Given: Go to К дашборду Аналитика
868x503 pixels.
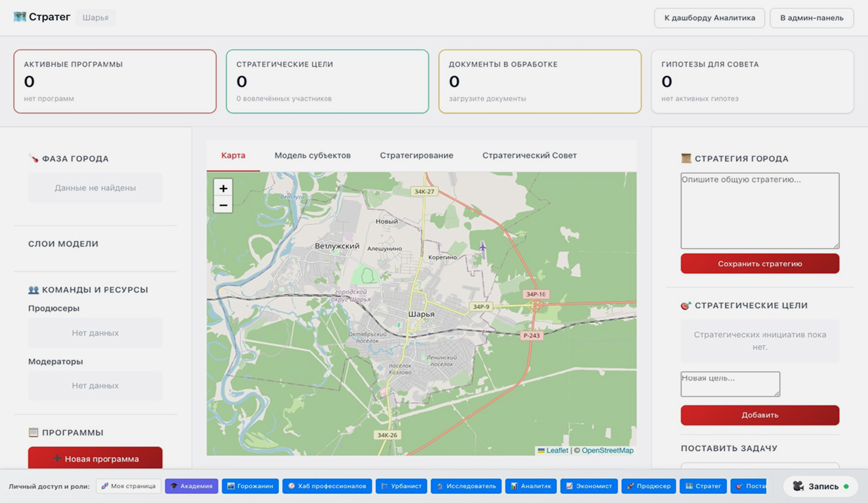Looking at the screenshot, I should (709, 18).
